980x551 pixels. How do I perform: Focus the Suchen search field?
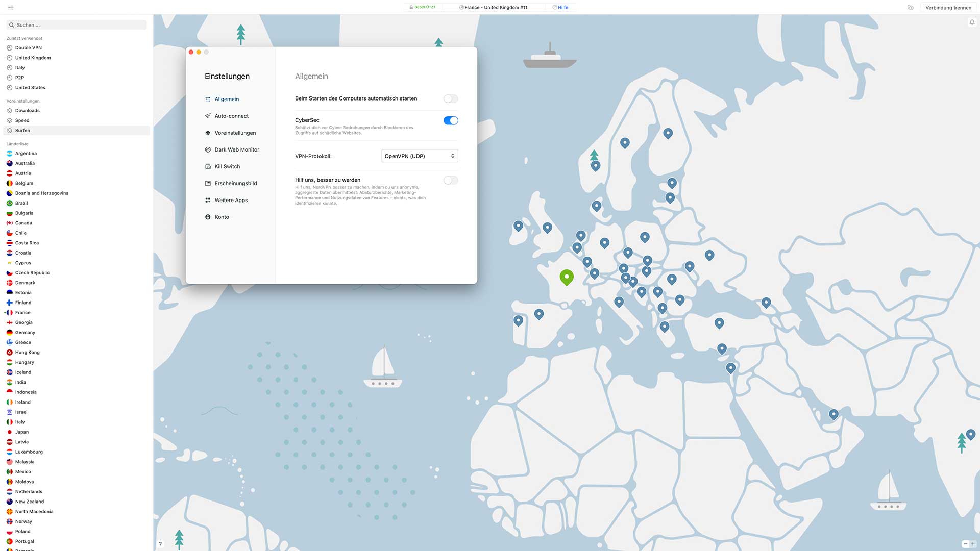[x=77, y=25]
